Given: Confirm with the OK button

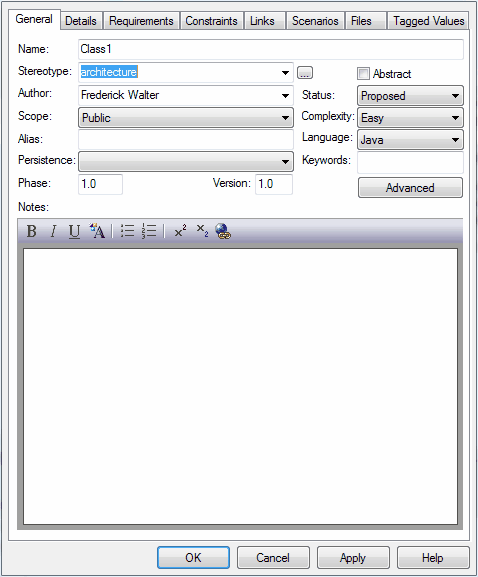Looking at the screenshot, I should 194,557.
